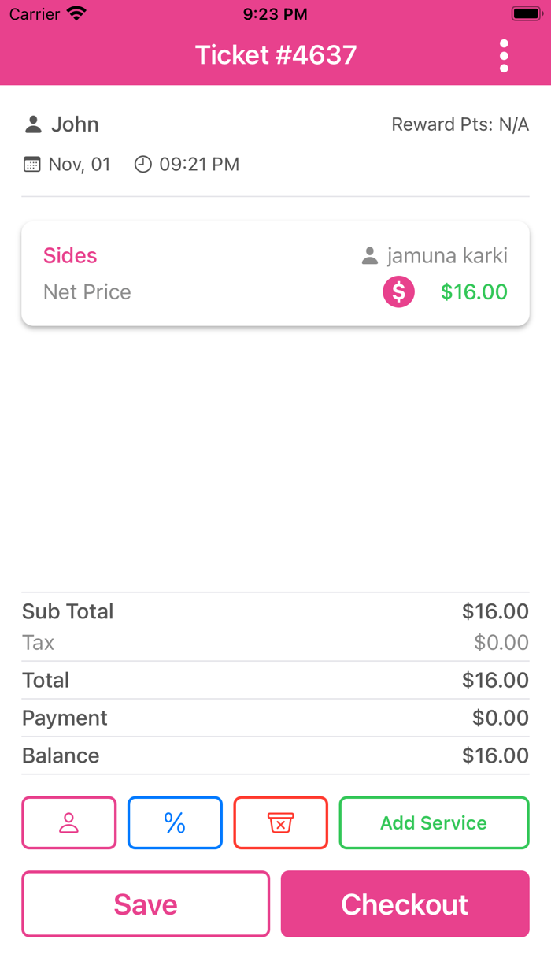
Task: Click the Balance $16.00 row
Action: [275, 755]
